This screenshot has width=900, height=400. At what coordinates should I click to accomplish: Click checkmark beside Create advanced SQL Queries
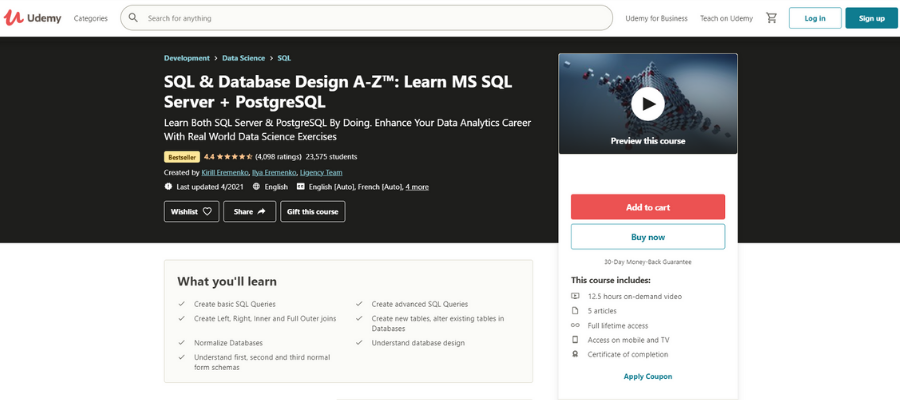(x=359, y=304)
